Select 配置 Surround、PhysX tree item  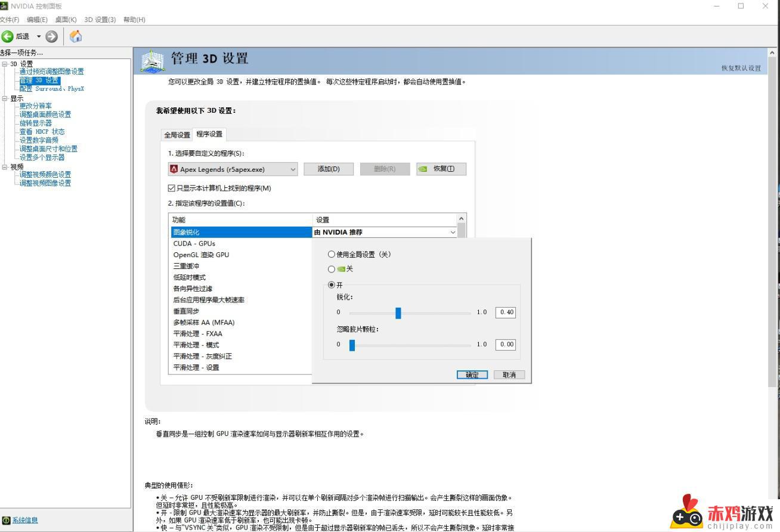[x=51, y=89]
